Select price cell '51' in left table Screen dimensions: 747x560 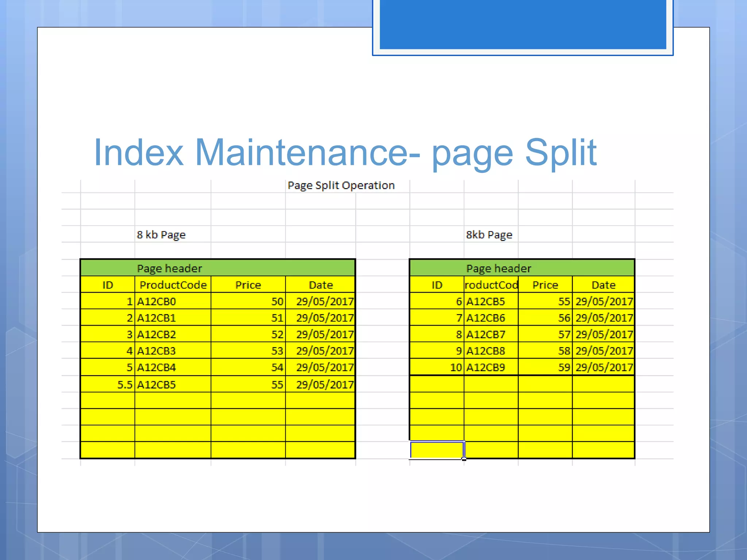click(x=248, y=318)
